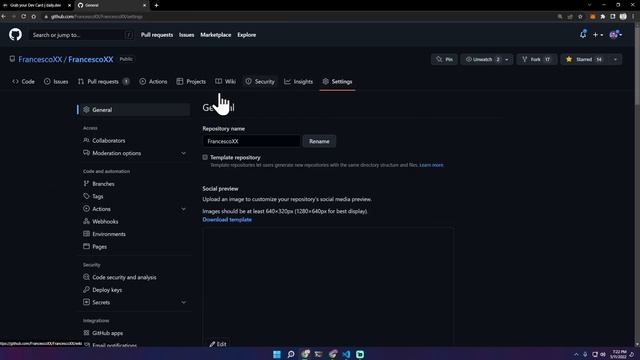Go back in browser history
The image size is (640, 360).
click(4, 17)
